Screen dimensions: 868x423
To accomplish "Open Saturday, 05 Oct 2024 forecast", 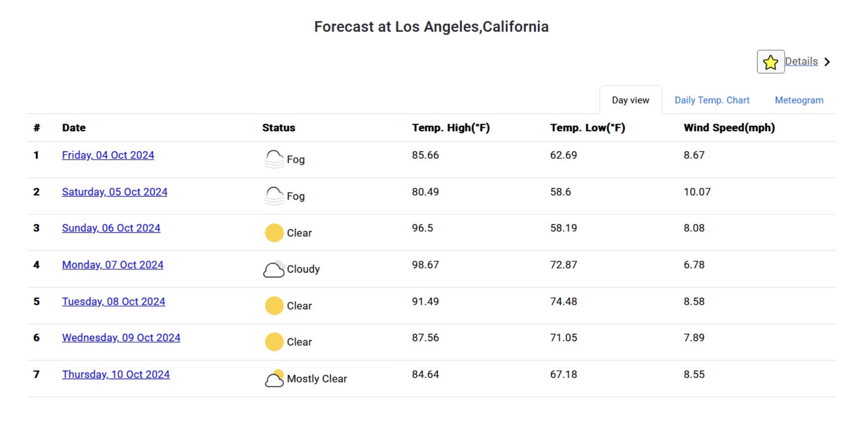I will tap(114, 192).
